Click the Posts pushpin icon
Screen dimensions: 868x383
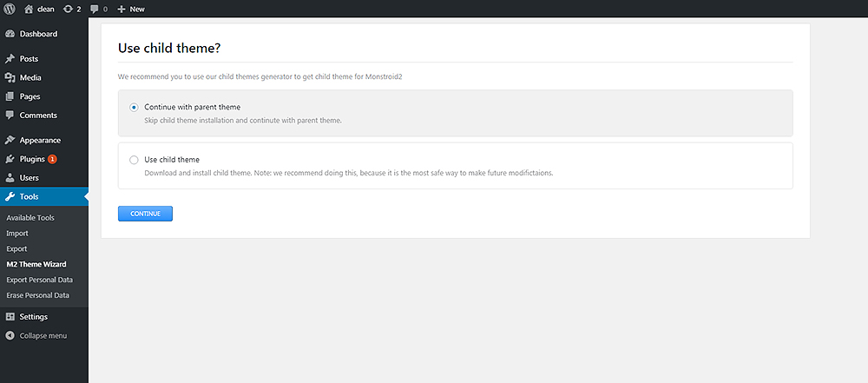[x=10, y=59]
